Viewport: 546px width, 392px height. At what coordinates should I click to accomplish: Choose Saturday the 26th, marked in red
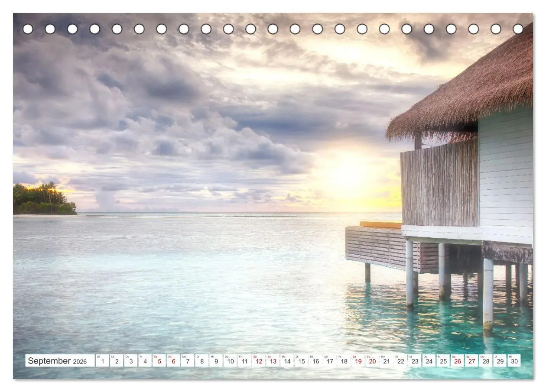[x=458, y=360]
